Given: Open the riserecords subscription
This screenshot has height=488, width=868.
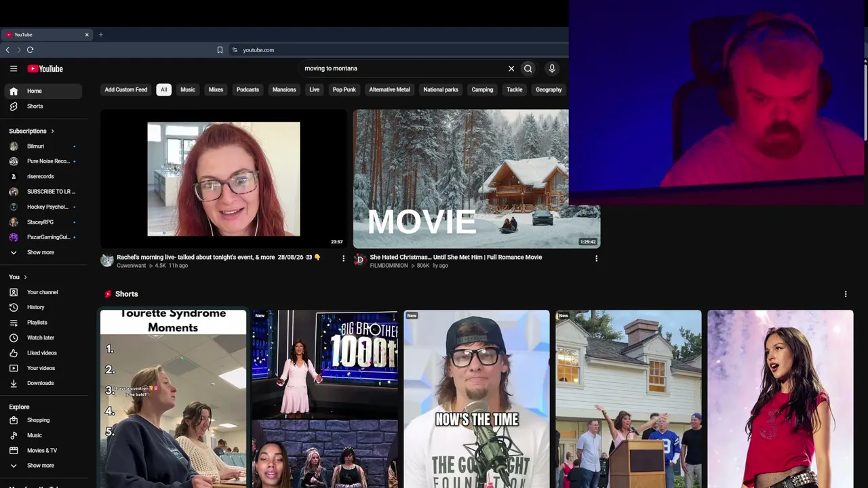Looking at the screenshot, I should coord(43,176).
